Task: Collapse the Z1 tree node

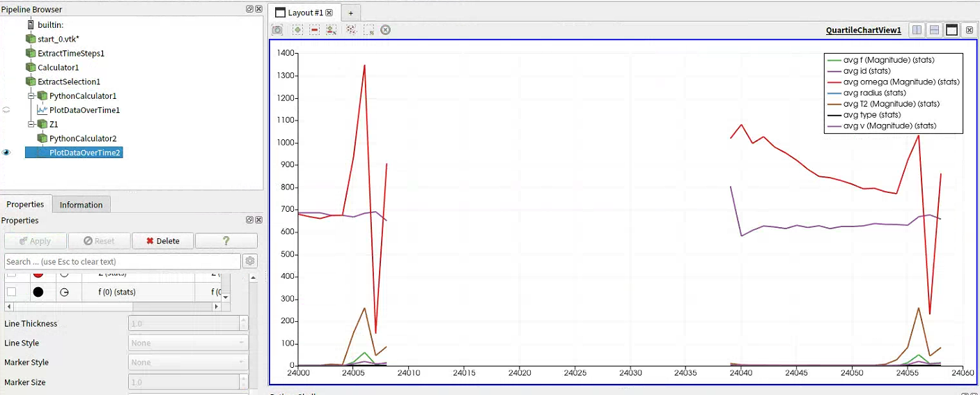Action: pyautogui.click(x=31, y=124)
